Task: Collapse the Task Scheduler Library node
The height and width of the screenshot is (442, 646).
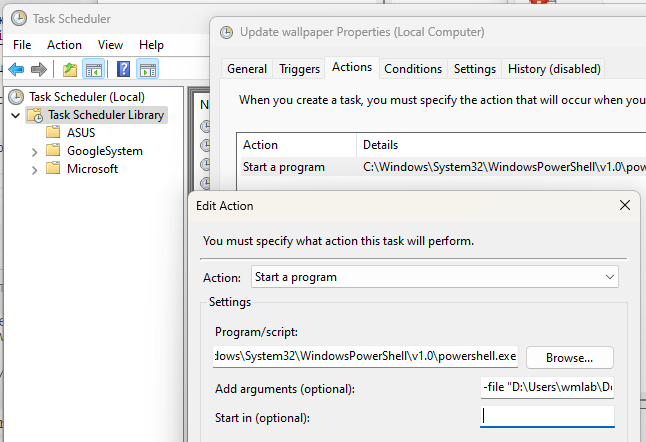Action: [16, 115]
